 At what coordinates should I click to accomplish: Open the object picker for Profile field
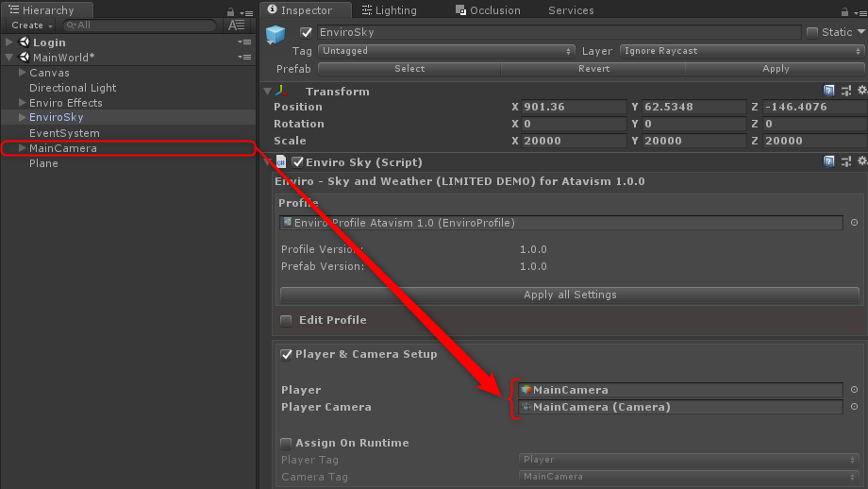[854, 223]
